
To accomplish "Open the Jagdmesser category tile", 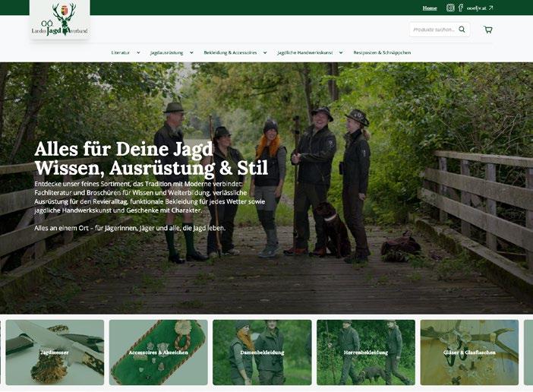I will coord(55,352).
